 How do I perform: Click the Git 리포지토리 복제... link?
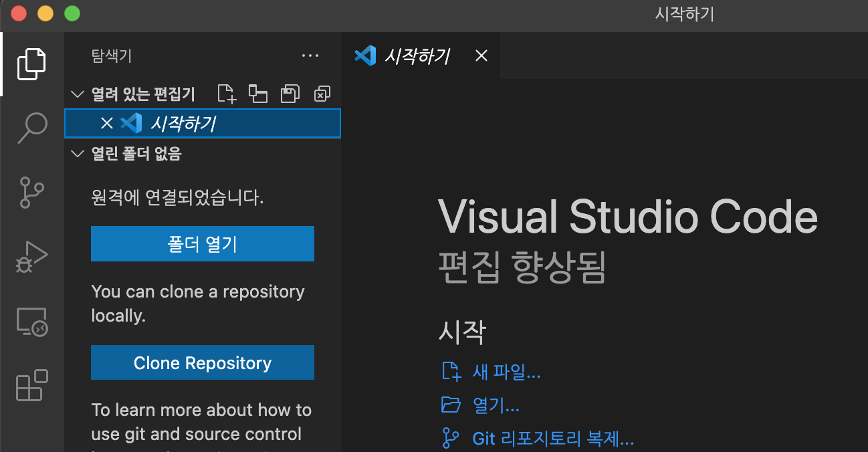click(x=553, y=439)
